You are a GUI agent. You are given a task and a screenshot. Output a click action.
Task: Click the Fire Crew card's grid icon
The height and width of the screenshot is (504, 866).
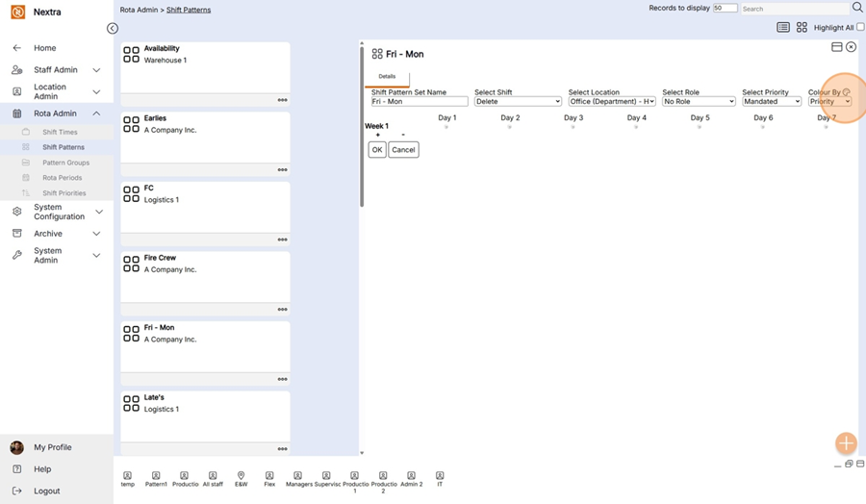pos(132,264)
